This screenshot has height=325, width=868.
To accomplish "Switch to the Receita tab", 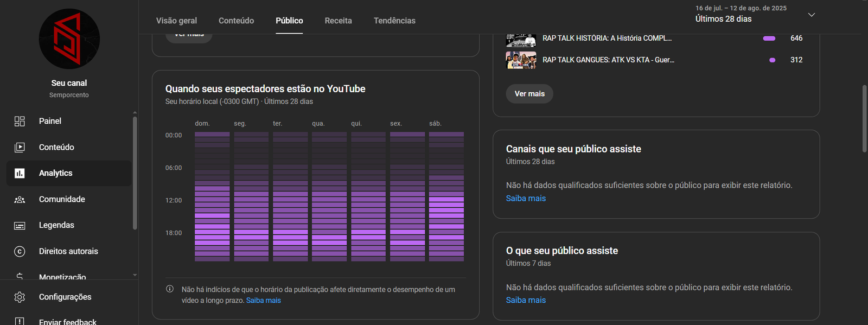I will click(338, 21).
